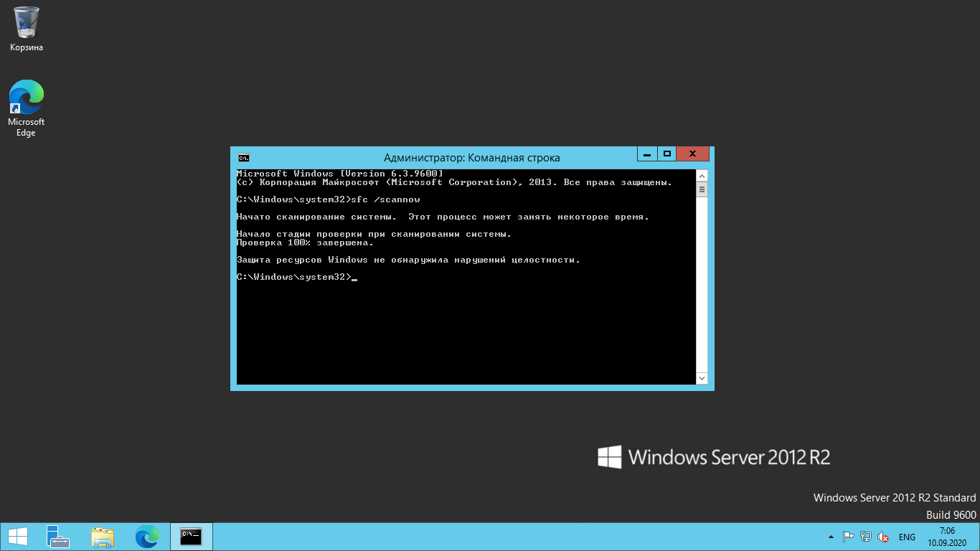The width and height of the screenshot is (980, 551).
Task: Click the text 'sfc /scannow' in console
Action: click(x=385, y=199)
